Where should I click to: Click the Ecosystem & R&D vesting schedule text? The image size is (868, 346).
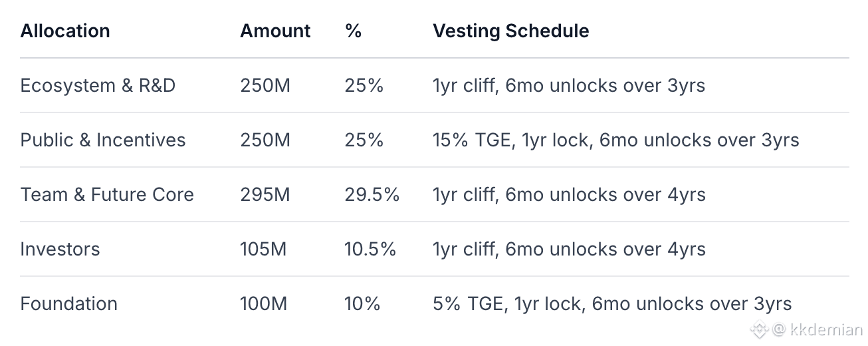coord(568,86)
